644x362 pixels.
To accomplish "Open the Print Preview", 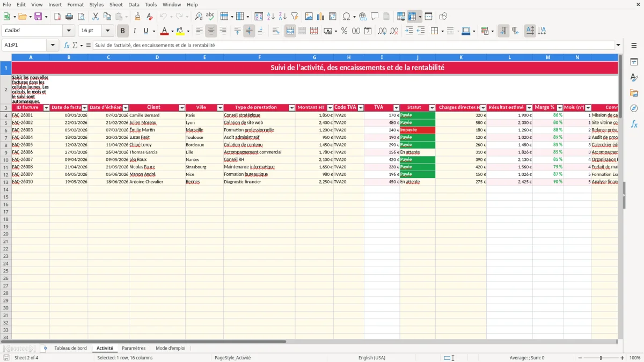I will [81, 17].
